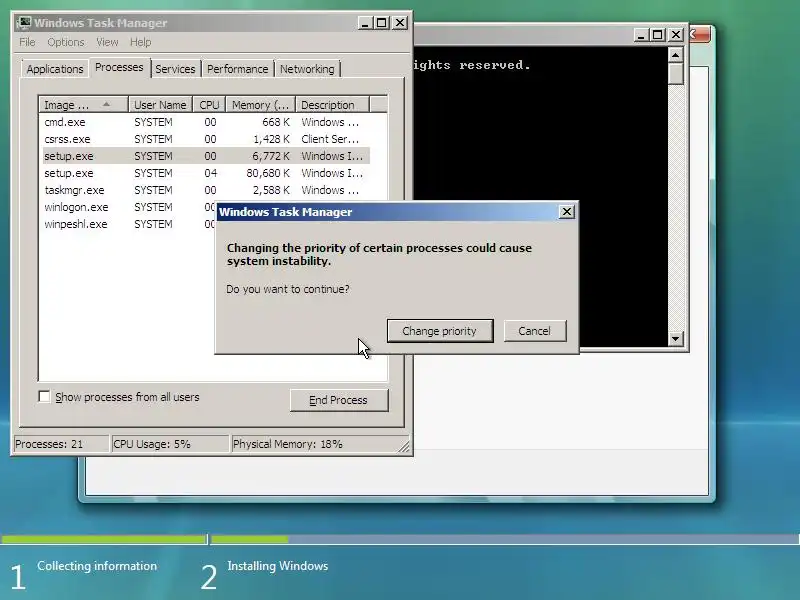Sort by the Memory column header
800x600 pixels.
point(261,105)
